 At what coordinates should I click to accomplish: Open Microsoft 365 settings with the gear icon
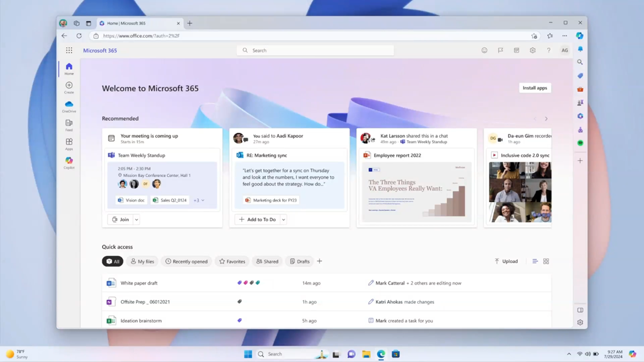pyautogui.click(x=532, y=50)
